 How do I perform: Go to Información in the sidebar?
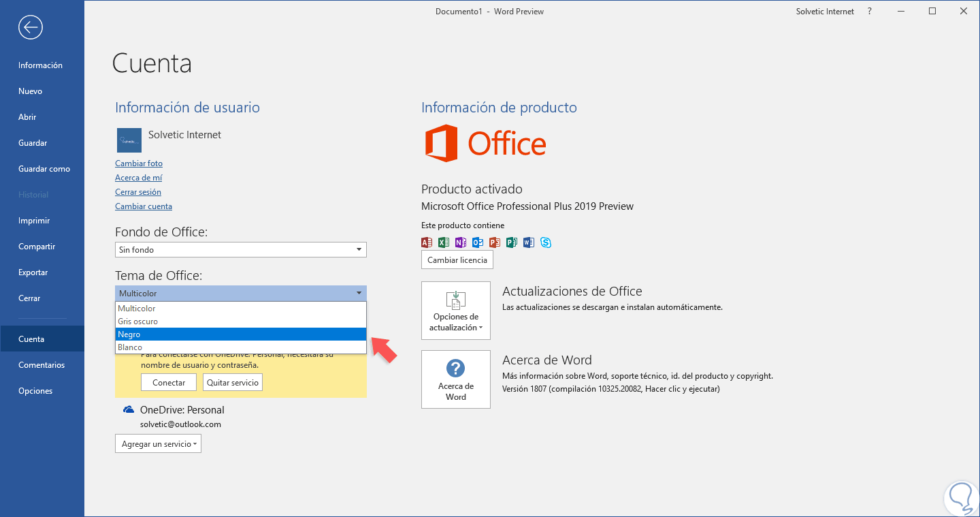42,65
